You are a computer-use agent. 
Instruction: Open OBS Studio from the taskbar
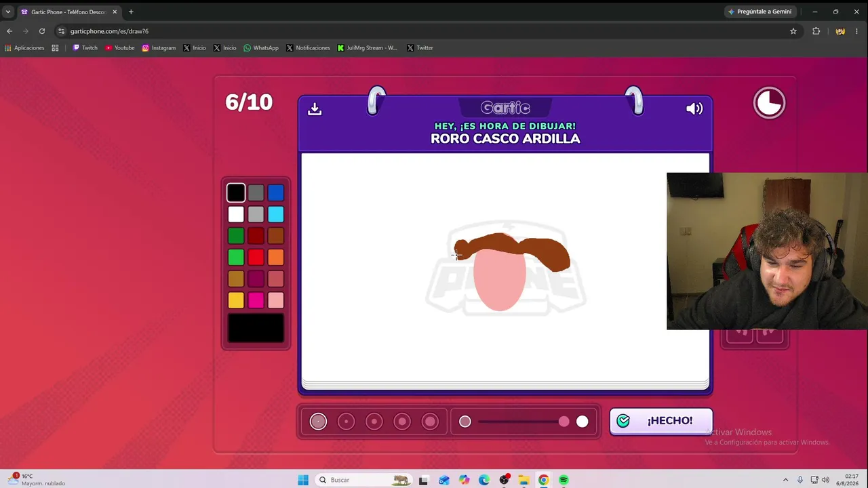(504, 480)
